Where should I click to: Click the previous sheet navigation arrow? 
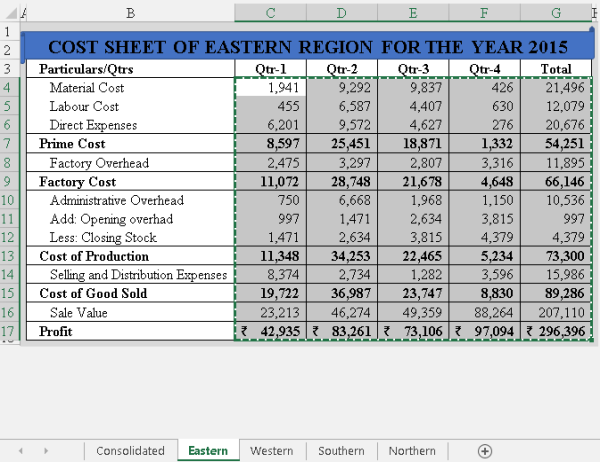(20, 451)
